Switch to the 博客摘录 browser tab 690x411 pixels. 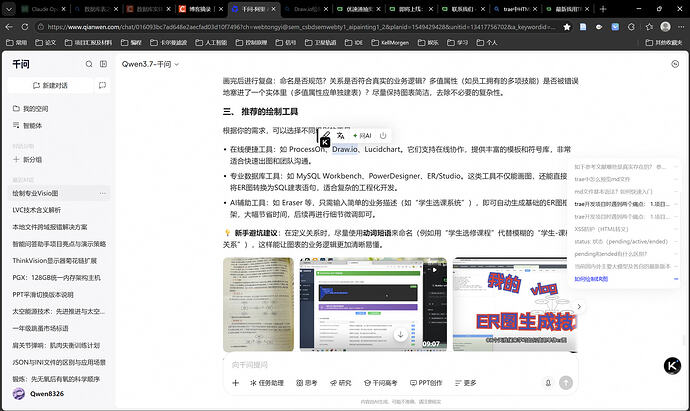click(200, 9)
